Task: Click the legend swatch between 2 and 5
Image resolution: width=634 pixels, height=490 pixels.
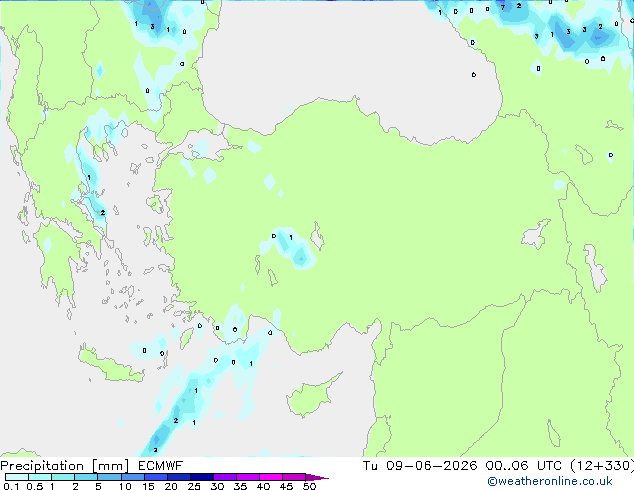Action: pyautogui.click(x=86, y=477)
